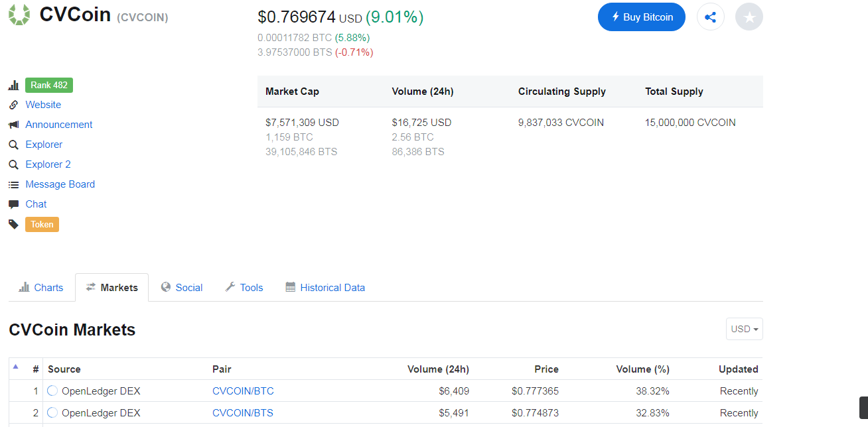Click the CVCoin logo icon

pyautogui.click(x=19, y=15)
